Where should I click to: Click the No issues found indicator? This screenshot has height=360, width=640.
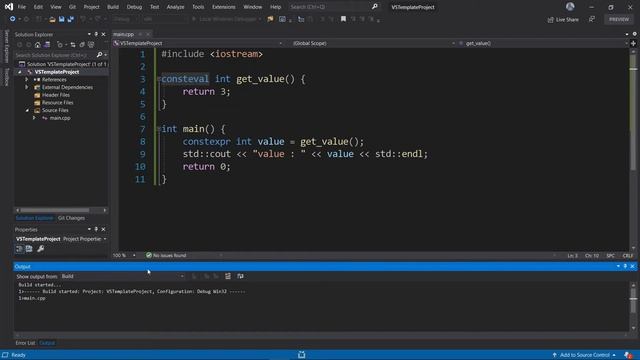tap(166, 256)
